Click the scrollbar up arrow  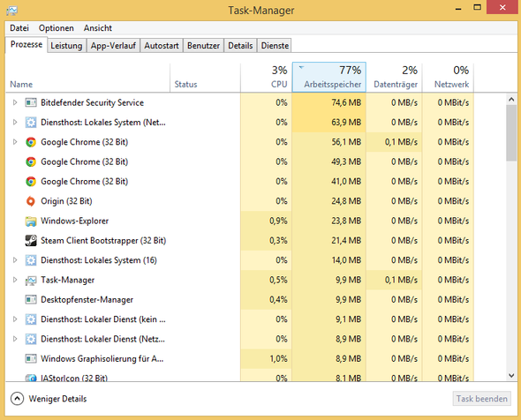511,99
